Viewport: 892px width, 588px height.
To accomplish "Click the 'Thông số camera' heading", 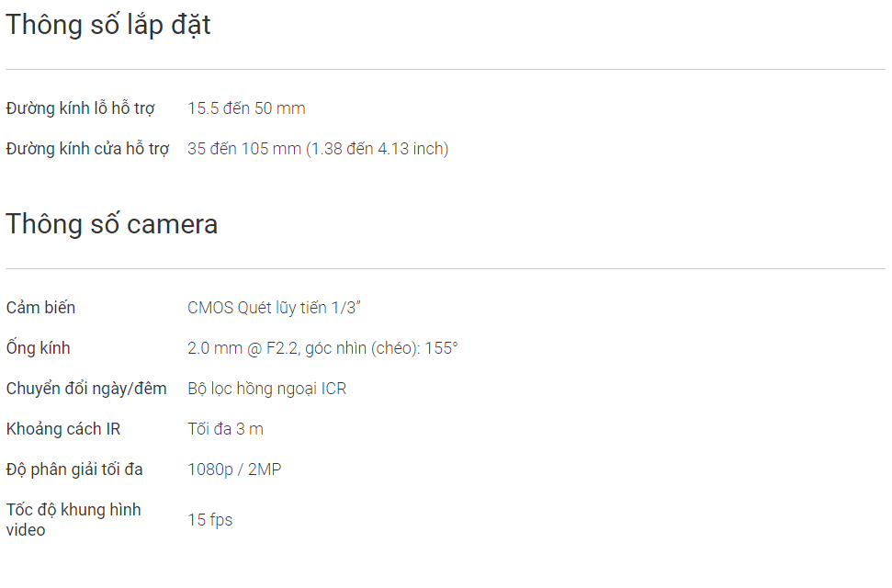I will click(x=111, y=223).
